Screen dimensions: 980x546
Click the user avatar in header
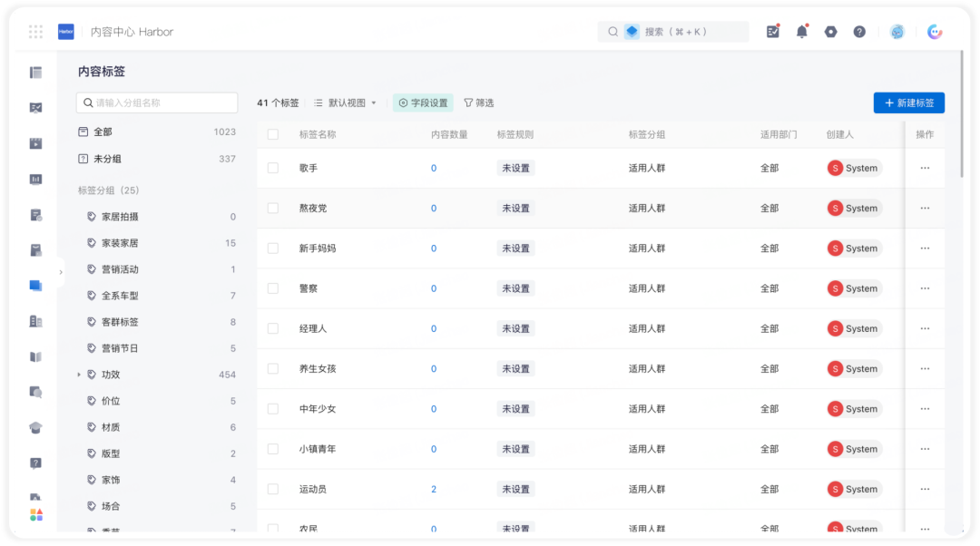(897, 32)
